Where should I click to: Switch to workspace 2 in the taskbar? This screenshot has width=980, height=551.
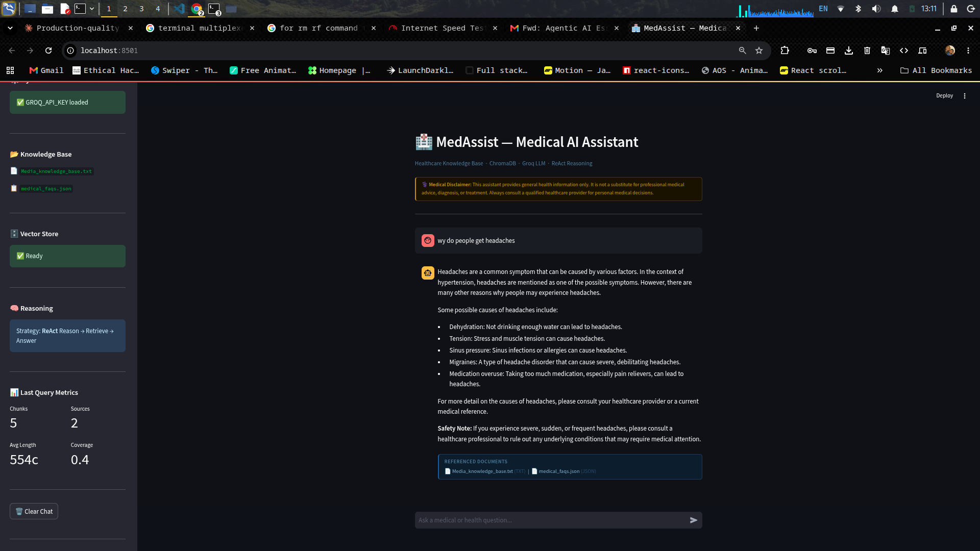[x=125, y=9]
